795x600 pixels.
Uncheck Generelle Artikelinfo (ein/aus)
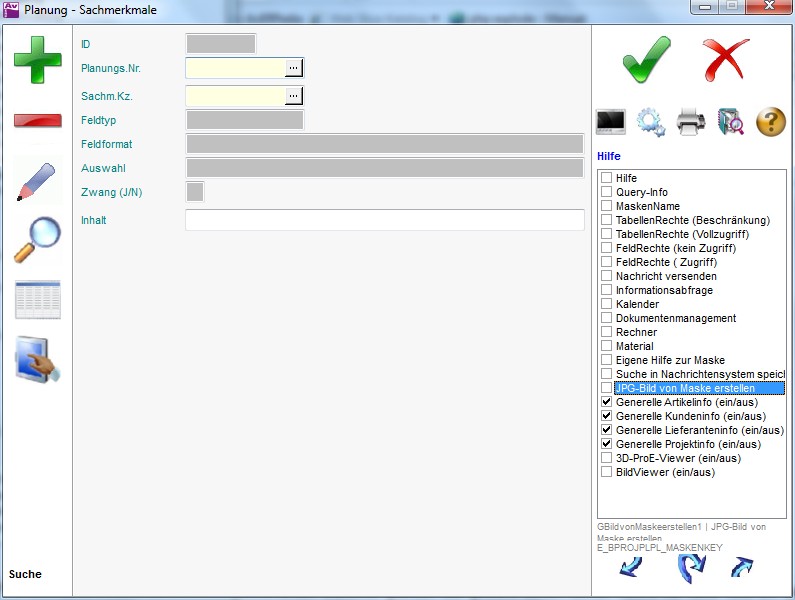pyautogui.click(x=607, y=402)
